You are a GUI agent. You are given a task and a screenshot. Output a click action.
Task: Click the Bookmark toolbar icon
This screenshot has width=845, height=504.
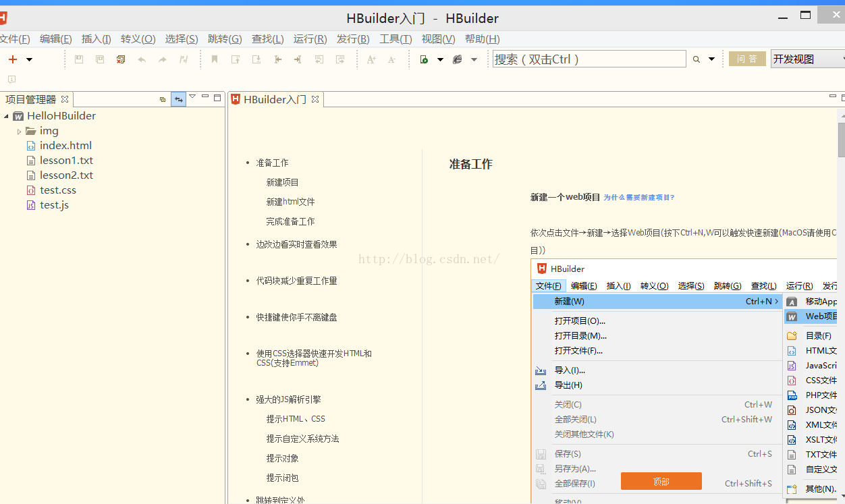tap(215, 59)
